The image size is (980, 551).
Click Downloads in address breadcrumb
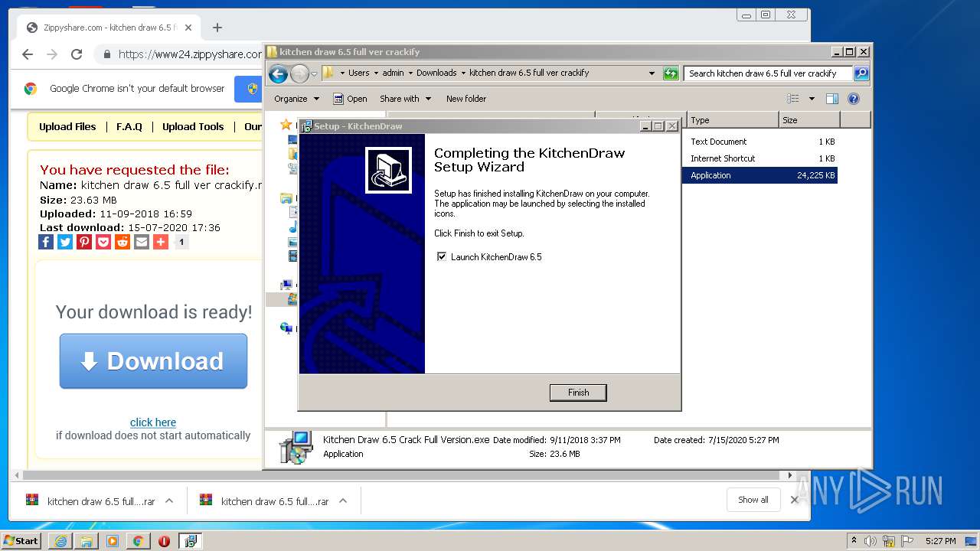(436, 73)
